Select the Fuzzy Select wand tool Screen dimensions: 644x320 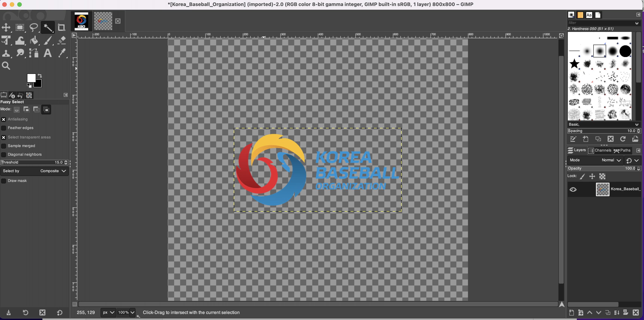pyautogui.click(x=48, y=27)
